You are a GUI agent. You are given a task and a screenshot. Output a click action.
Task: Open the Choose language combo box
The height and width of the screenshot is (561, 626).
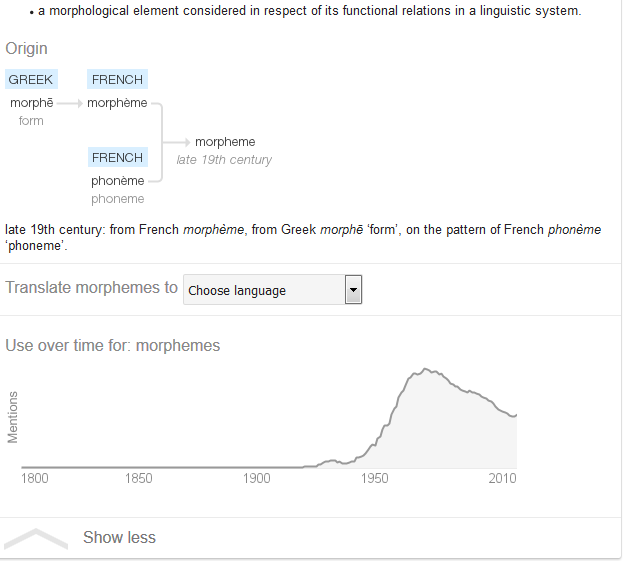coord(263,290)
